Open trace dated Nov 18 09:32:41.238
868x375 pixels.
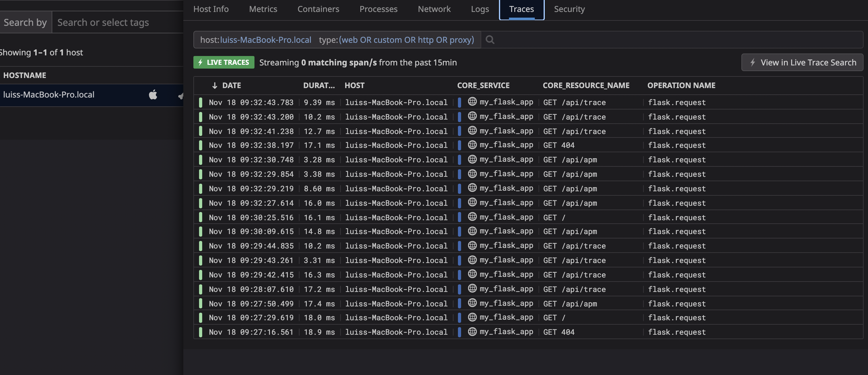pos(528,131)
